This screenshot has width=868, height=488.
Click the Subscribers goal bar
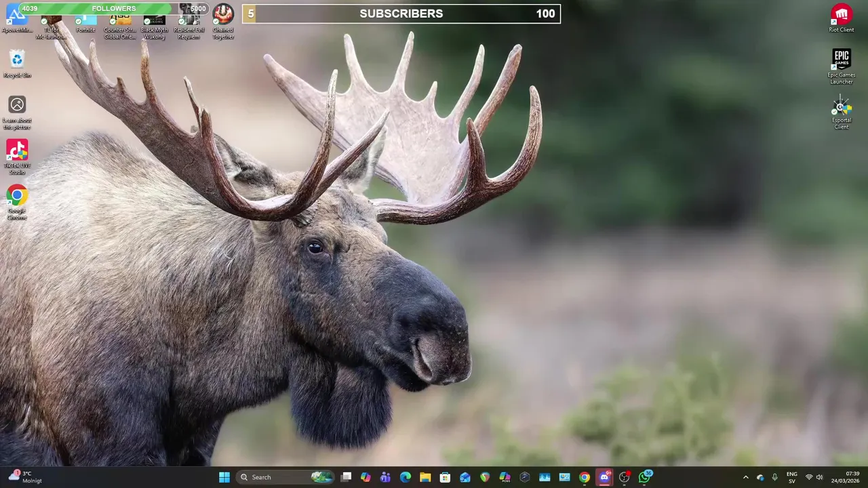click(401, 14)
